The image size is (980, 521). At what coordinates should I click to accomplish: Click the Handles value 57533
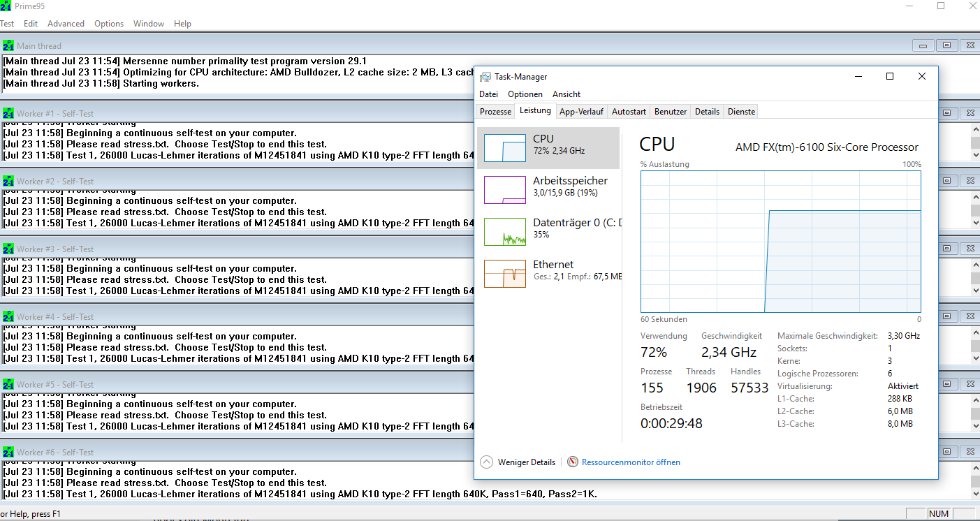point(749,388)
